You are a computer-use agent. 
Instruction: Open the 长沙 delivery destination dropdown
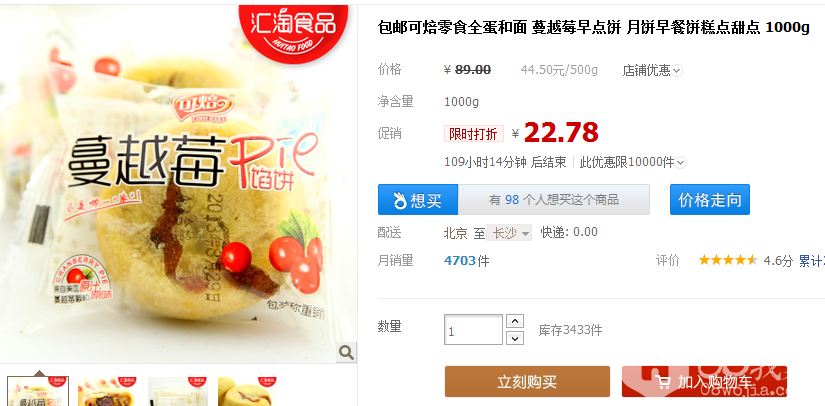click(x=509, y=232)
